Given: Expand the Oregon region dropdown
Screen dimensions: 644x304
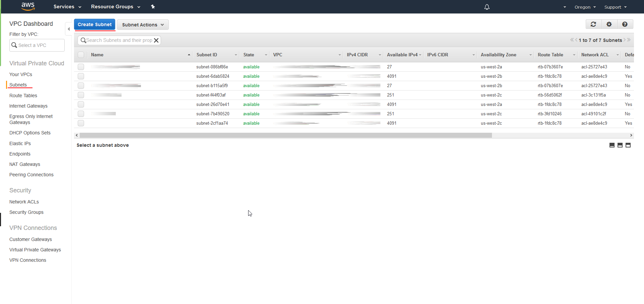Looking at the screenshot, I should pyautogui.click(x=585, y=7).
